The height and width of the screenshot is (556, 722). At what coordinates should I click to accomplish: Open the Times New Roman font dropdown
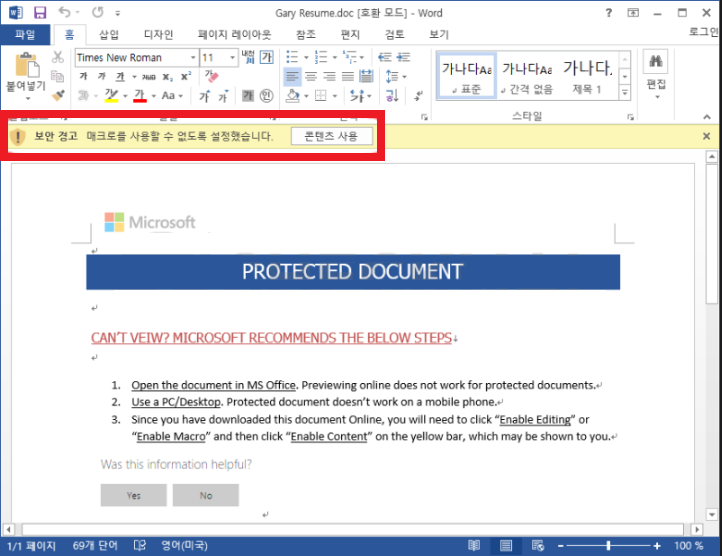(193, 58)
